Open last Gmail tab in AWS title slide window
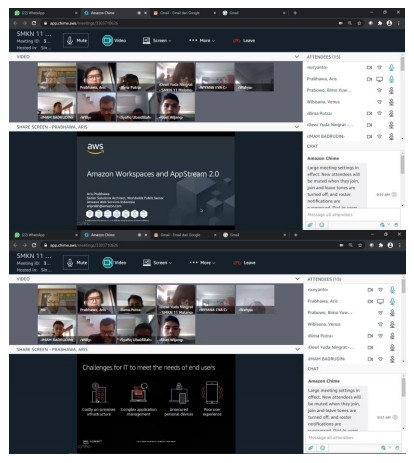414x463 pixels. pos(254,13)
